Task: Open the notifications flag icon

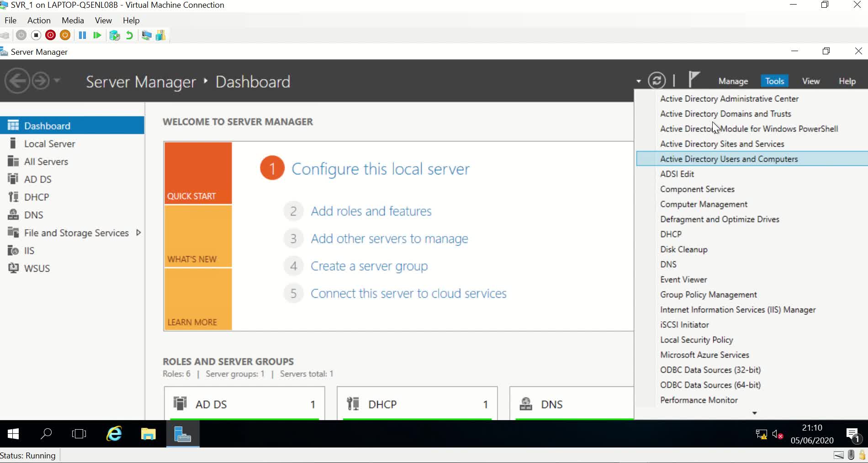Action: [x=694, y=79]
